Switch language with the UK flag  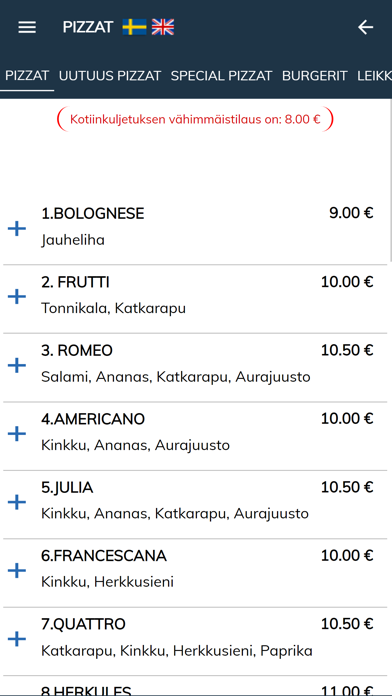tap(163, 27)
